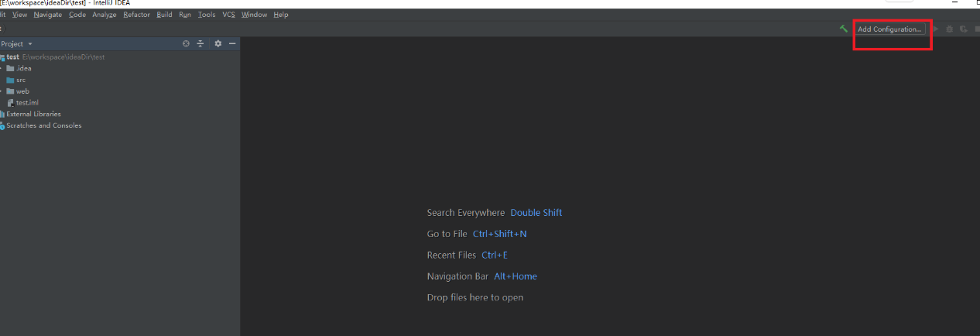Click the green Build Project hammer icon
The width and height of the screenshot is (980, 336).
pyautogui.click(x=843, y=29)
